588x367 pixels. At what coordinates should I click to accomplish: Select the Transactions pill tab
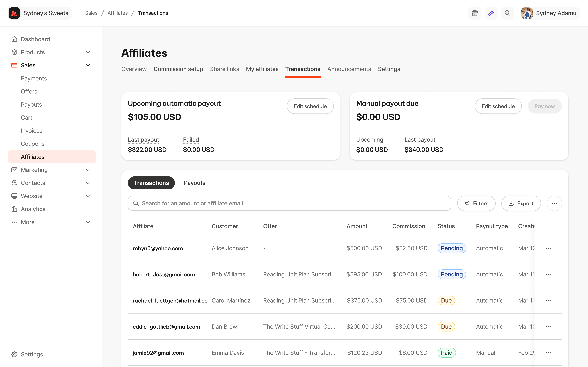(151, 183)
